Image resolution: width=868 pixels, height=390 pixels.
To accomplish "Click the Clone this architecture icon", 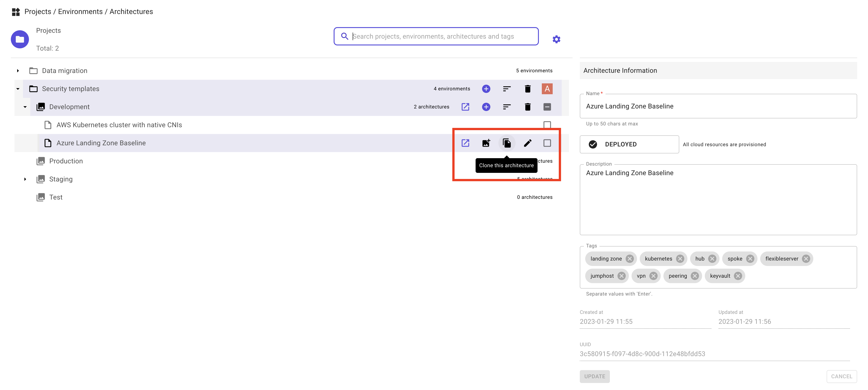I will [x=506, y=143].
